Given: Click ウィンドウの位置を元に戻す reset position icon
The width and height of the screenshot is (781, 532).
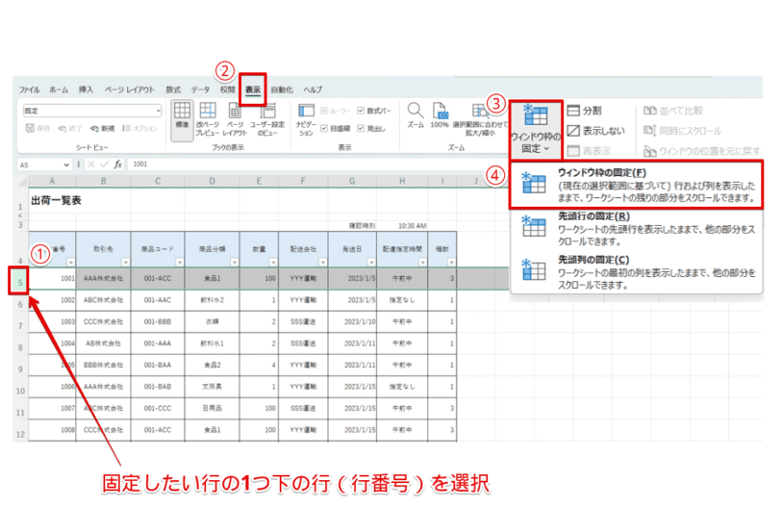Looking at the screenshot, I should click(649, 150).
